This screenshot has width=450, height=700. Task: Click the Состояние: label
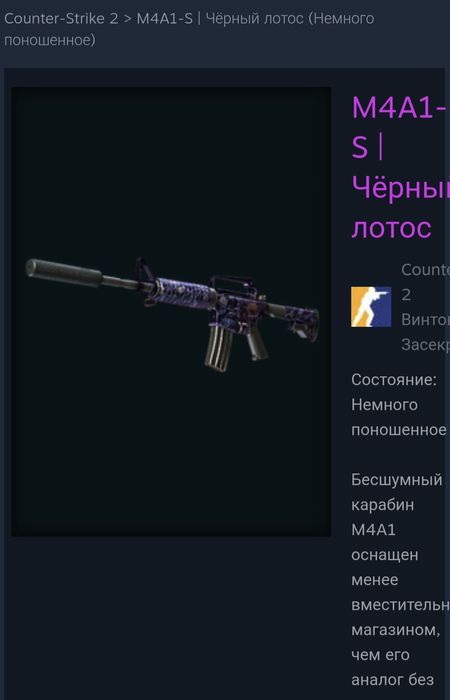click(x=393, y=380)
